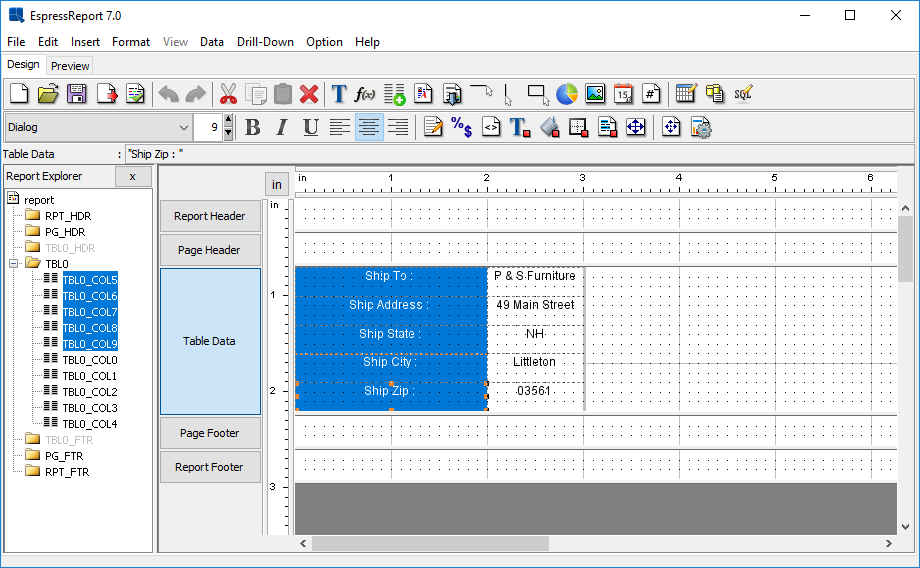
Task: Insert horizontal line with the line tool
Action: (x=481, y=91)
